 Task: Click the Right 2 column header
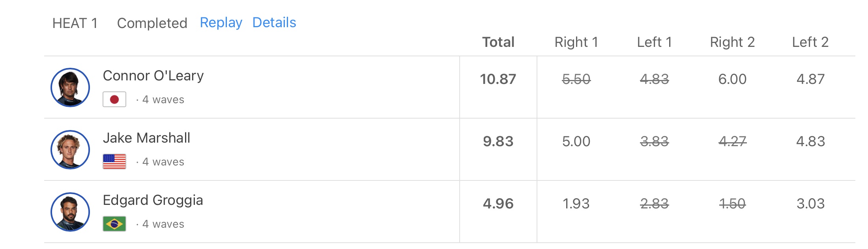(x=732, y=42)
